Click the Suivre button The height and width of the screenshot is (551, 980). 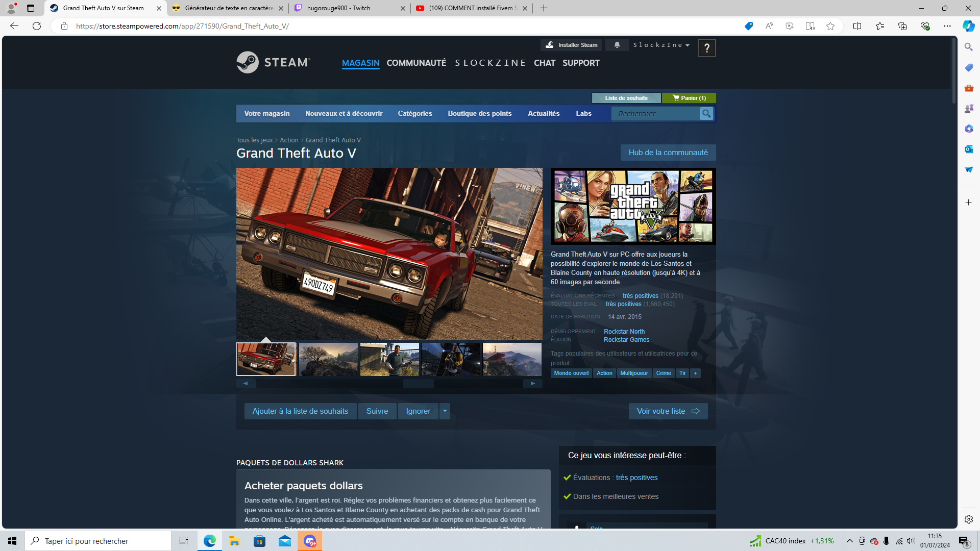click(377, 411)
